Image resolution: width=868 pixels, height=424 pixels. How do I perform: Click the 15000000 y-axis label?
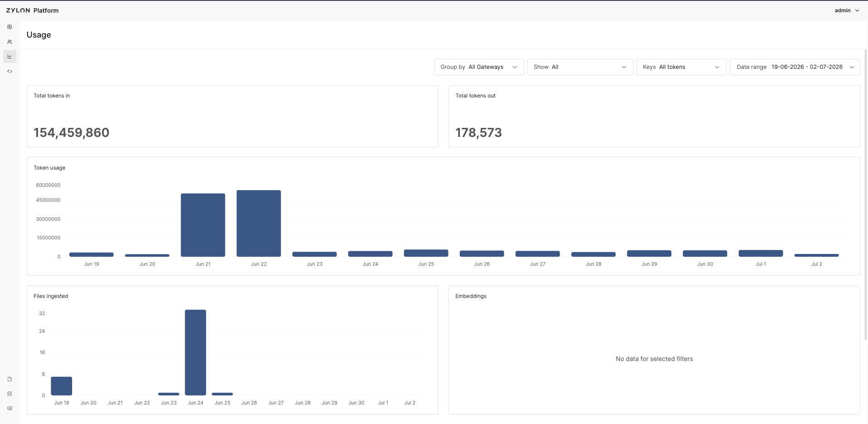(48, 238)
